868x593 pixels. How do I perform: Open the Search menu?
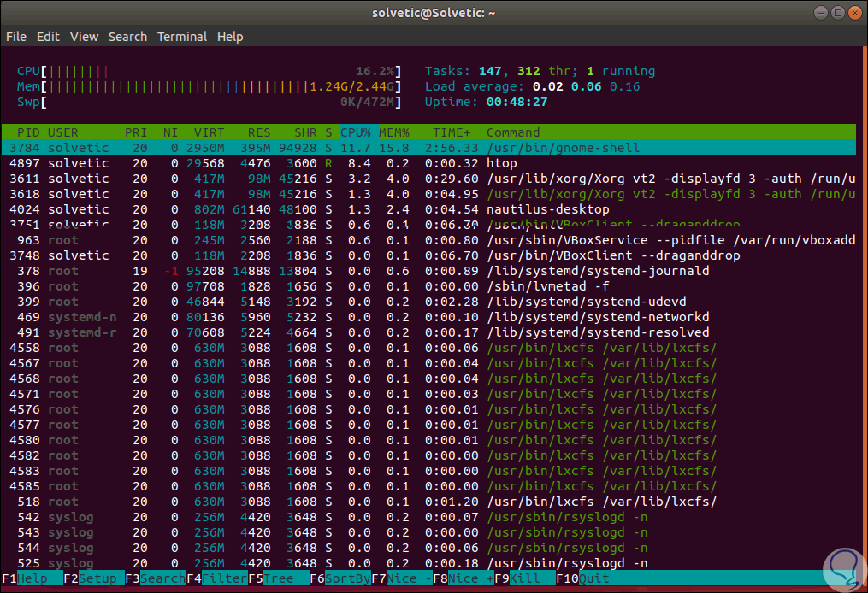pyautogui.click(x=128, y=37)
